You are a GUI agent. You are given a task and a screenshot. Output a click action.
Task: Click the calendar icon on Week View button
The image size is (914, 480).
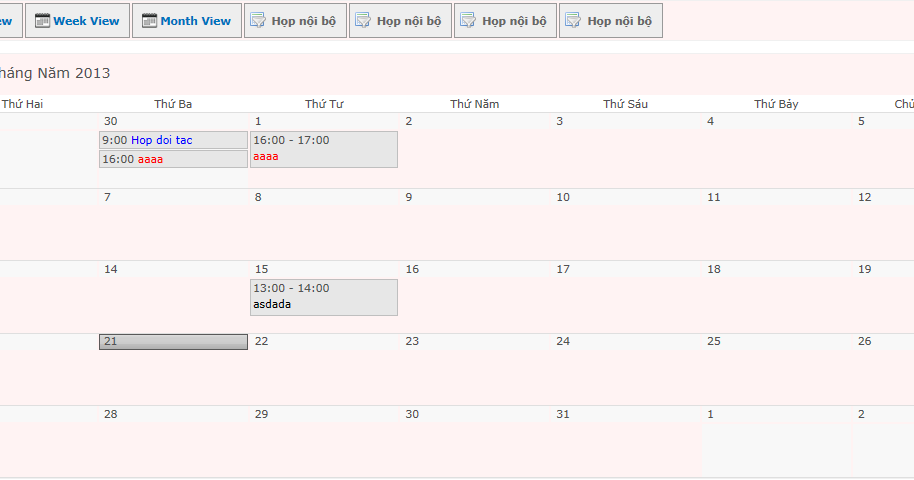(42, 20)
